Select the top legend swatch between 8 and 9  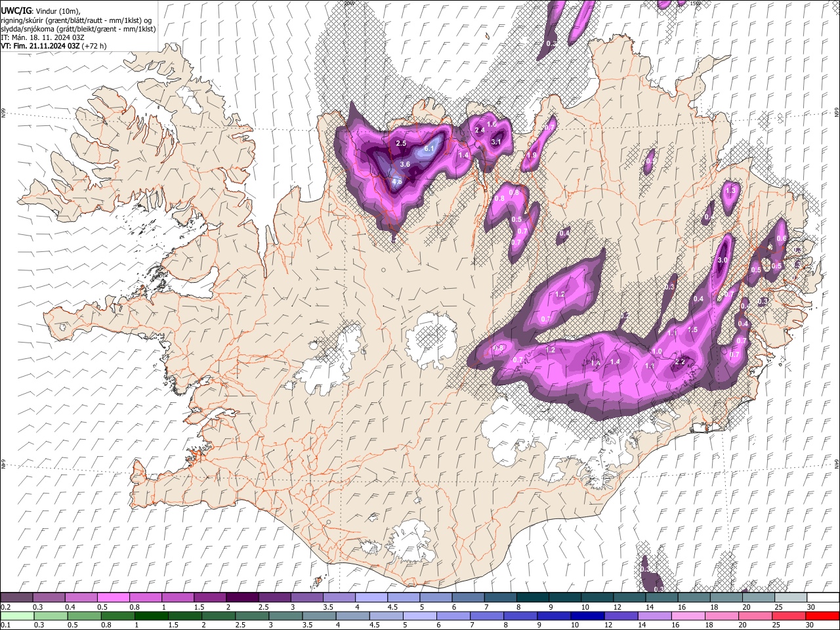(x=532, y=598)
